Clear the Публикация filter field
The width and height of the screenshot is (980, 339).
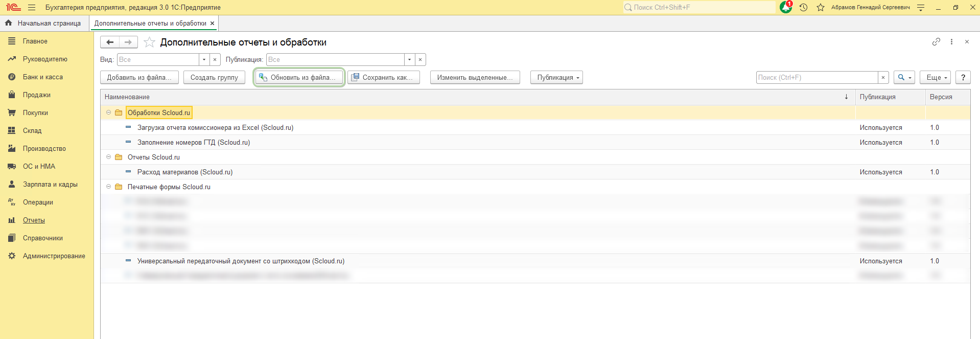421,60
